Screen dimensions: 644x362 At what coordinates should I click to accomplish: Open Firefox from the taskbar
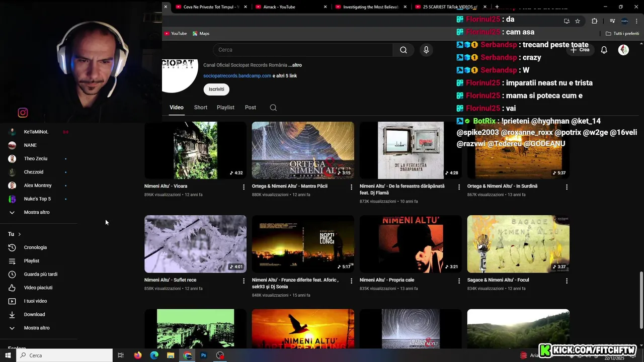click(138, 355)
